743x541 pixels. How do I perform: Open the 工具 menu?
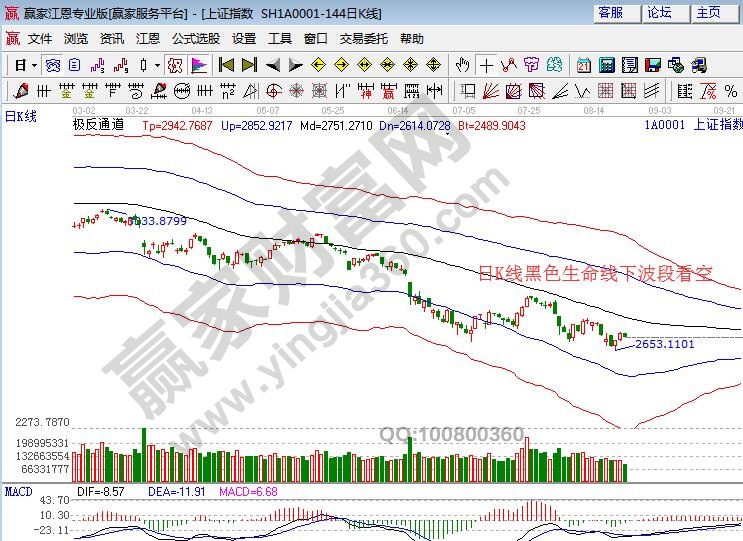pos(280,38)
